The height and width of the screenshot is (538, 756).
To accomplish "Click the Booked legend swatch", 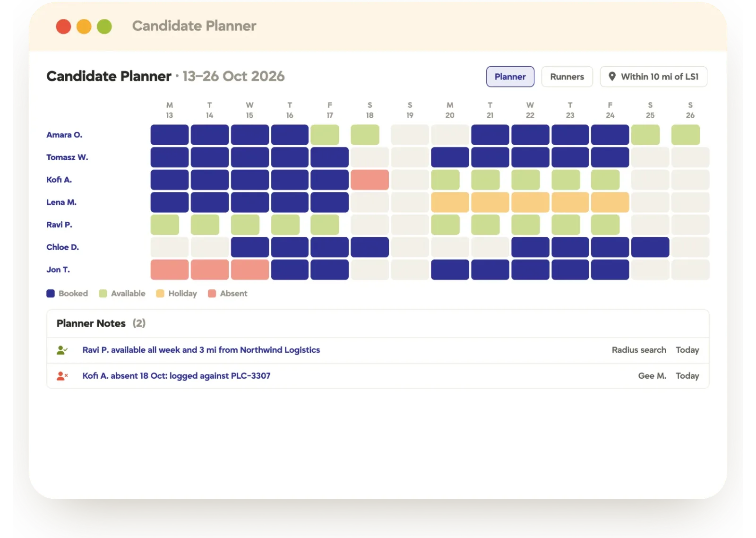I will 51,294.
